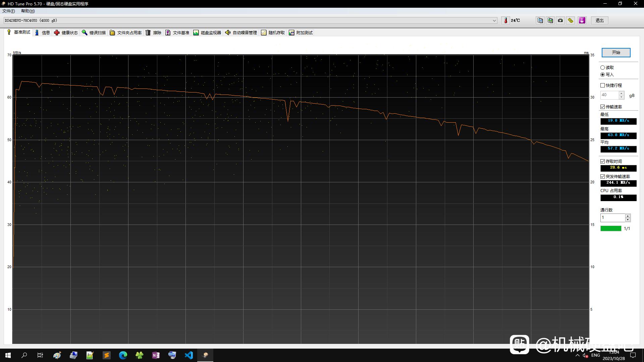Viewport: 644px width, 362px height.
Task: Copy benchmark info to clipboard
Action: tap(540, 20)
